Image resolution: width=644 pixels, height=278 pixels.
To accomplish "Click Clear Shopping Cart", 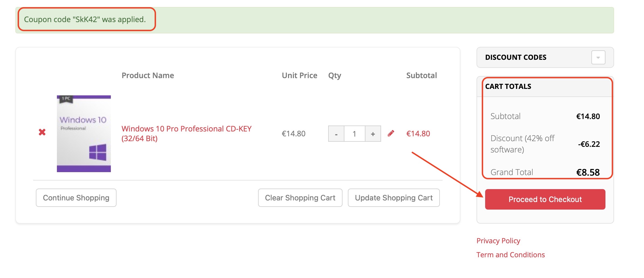I will point(300,198).
